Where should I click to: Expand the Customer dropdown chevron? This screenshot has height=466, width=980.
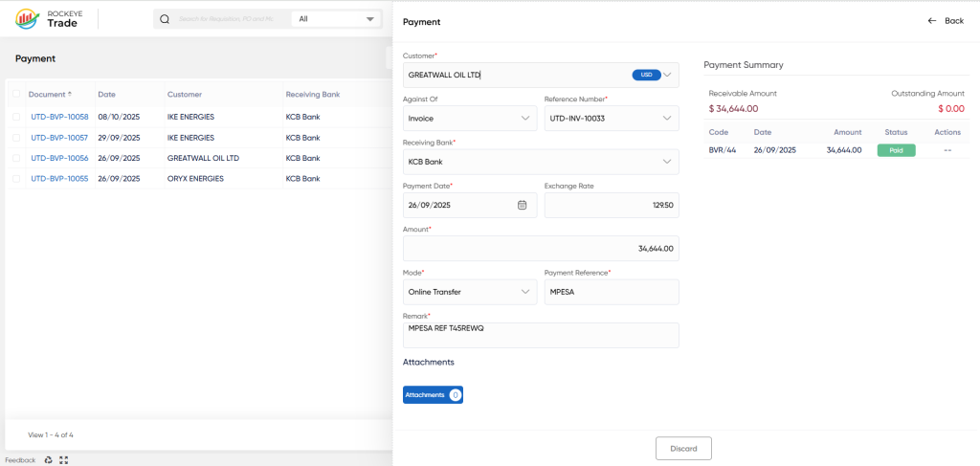(667, 75)
